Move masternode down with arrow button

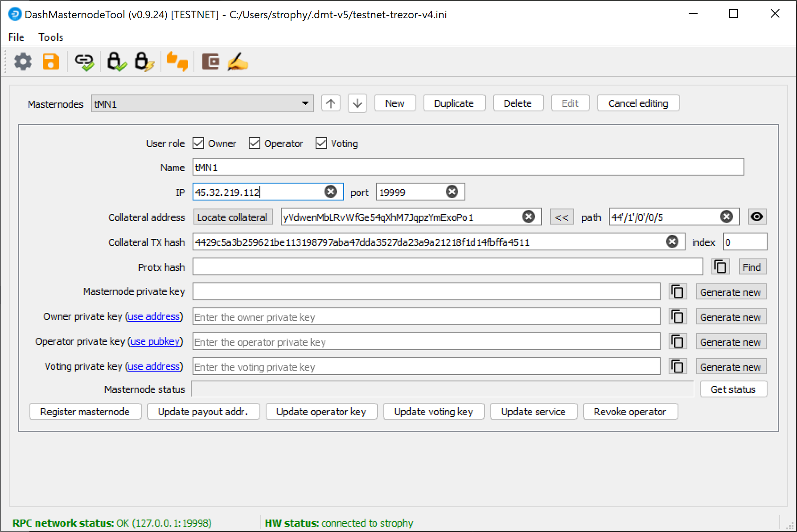coord(357,103)
